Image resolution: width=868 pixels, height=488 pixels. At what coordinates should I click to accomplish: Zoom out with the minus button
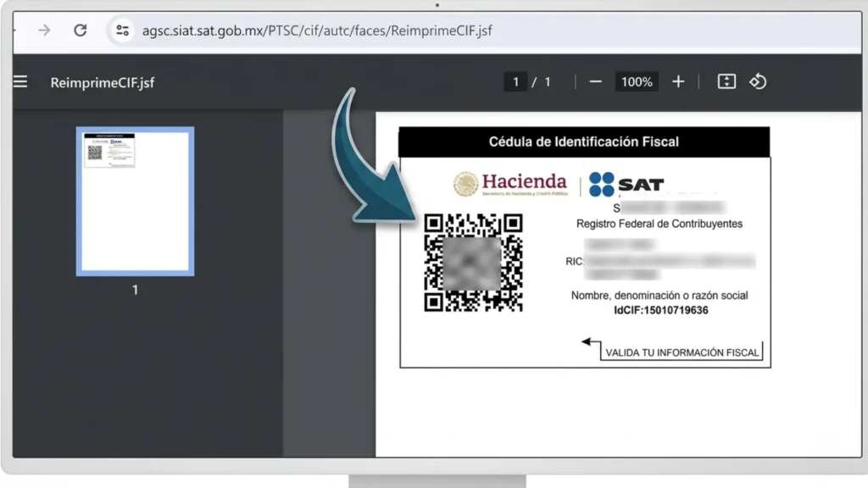point(595,82)
